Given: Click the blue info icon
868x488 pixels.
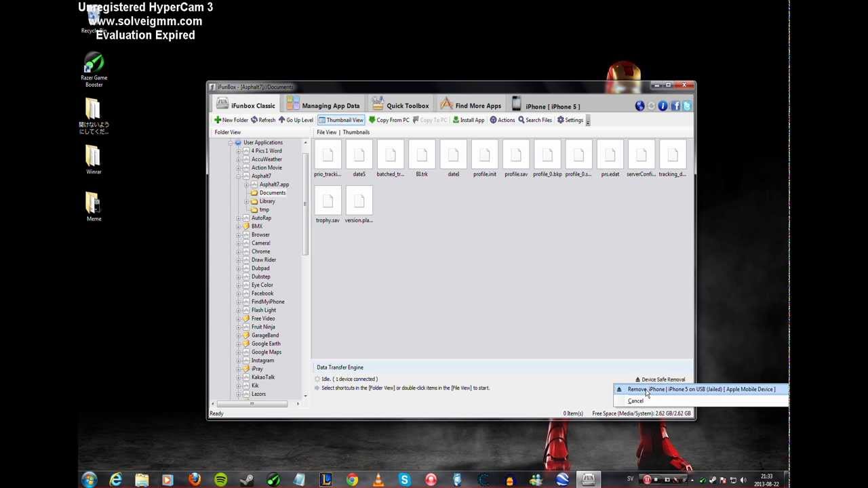Looking at the screenshot, I should point(663,106).
